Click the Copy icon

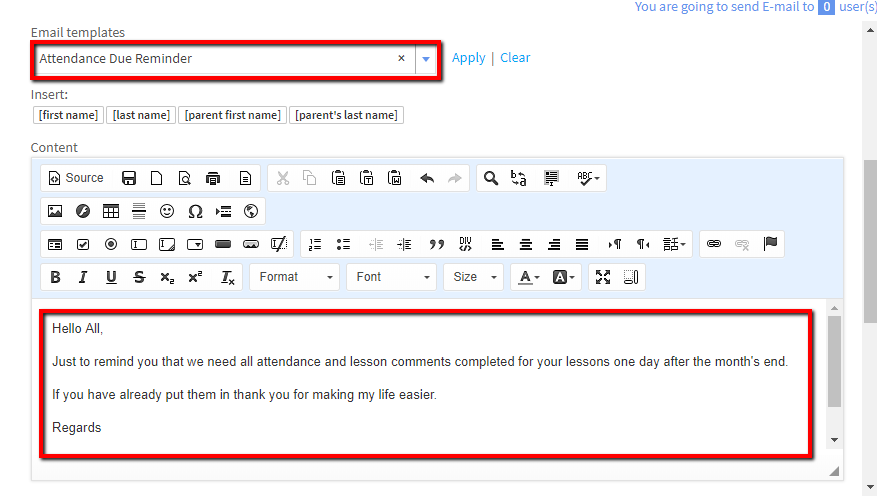(310, 178)
